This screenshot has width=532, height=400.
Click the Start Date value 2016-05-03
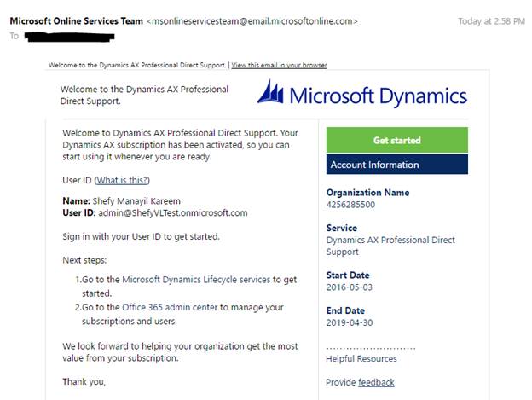(348, 287)
